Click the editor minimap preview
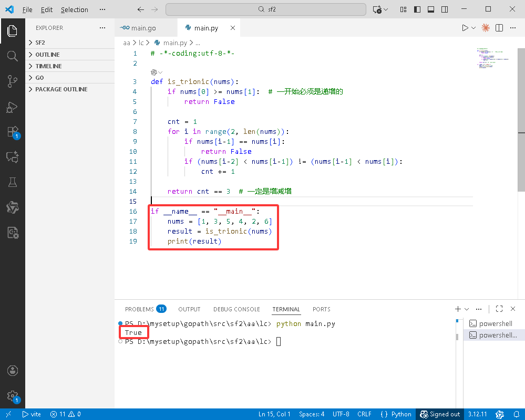Image resolution: width=525 pixels, height=420 pixels. (x=493, y=58)
